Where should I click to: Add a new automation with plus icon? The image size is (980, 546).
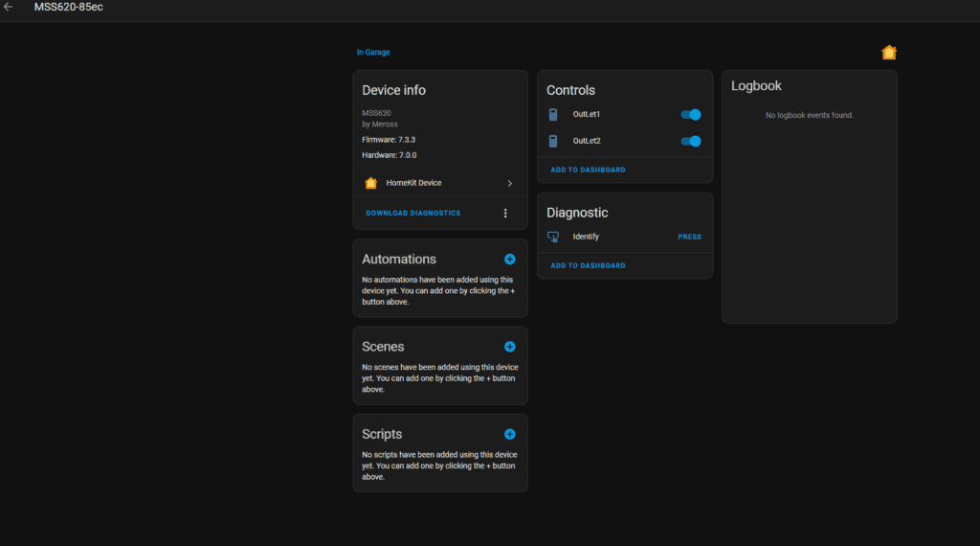tap(509, 260)
